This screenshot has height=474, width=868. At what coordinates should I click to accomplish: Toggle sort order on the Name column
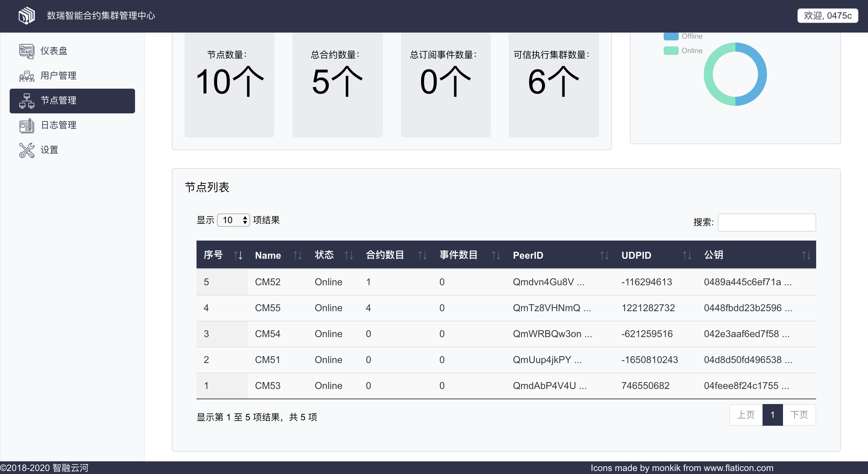298,255
